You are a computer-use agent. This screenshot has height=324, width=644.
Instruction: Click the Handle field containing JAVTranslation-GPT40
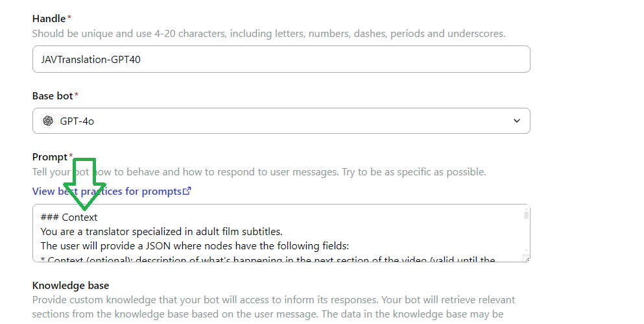[281, 59]
